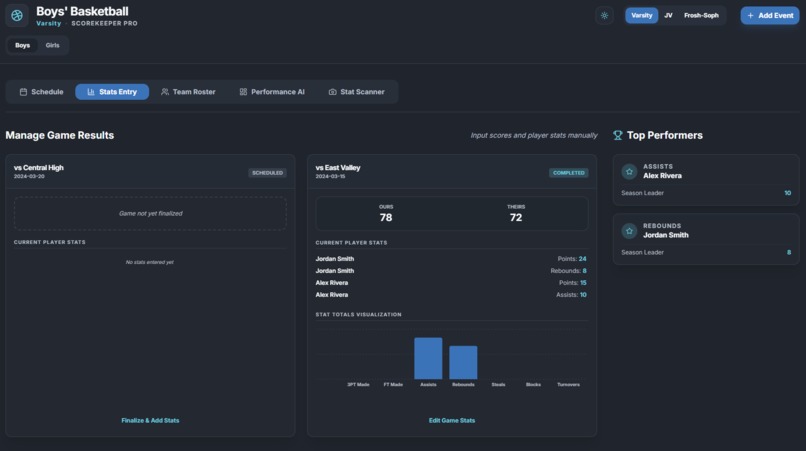Click the 'Steals' chart axis label
806x451 pixels.
(498, 385)
